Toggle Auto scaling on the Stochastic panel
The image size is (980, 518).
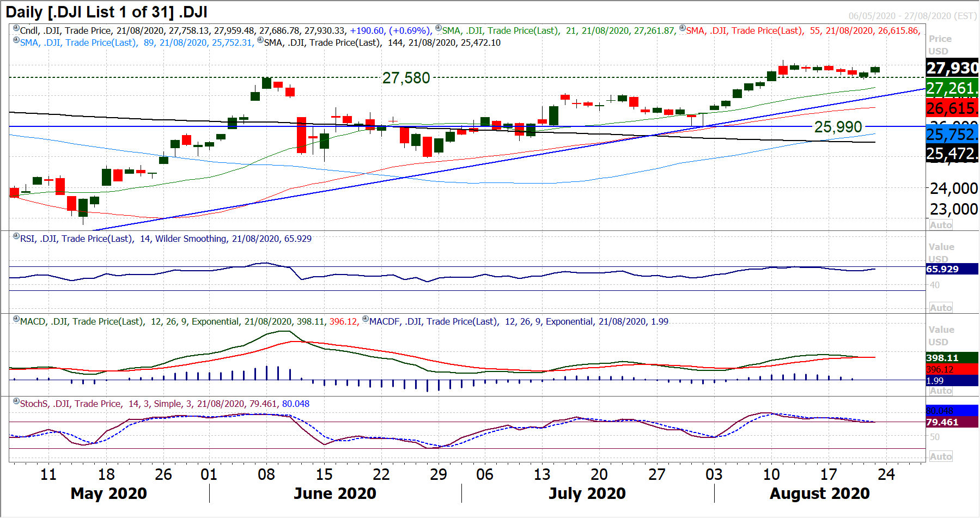(x=941, y=456)
